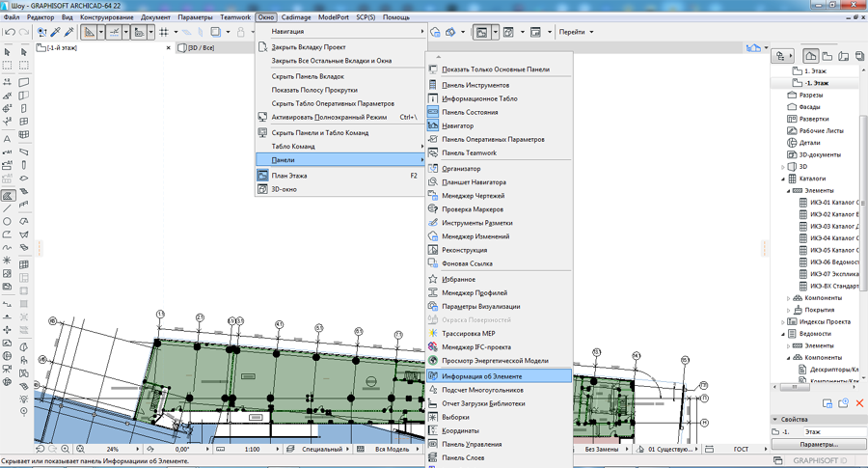Close the [-1-й этаж] tab
This screenshot has width=868, height=468.
pos(168,48)
